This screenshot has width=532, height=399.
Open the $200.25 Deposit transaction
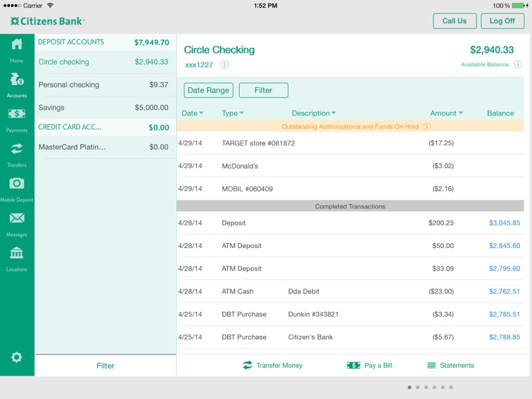click(x=350, y=223)
